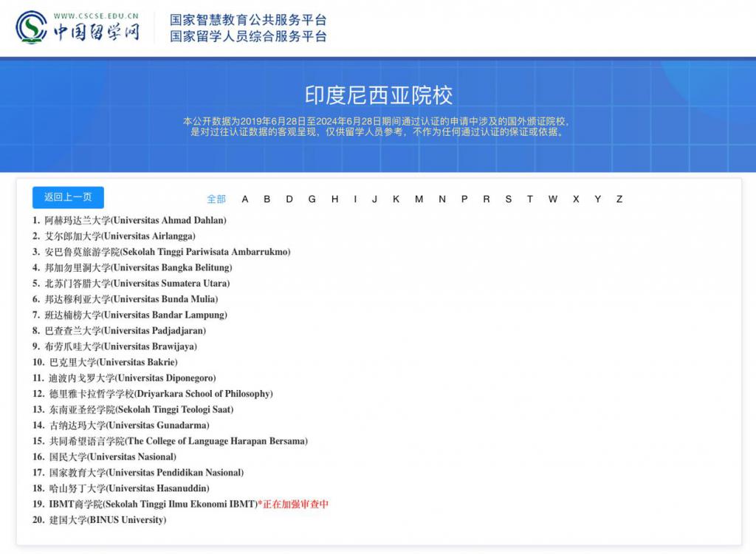Jump to letter Z schools
Image resolution: width=756 pixels, height=554 pixels.
point(619,199)
